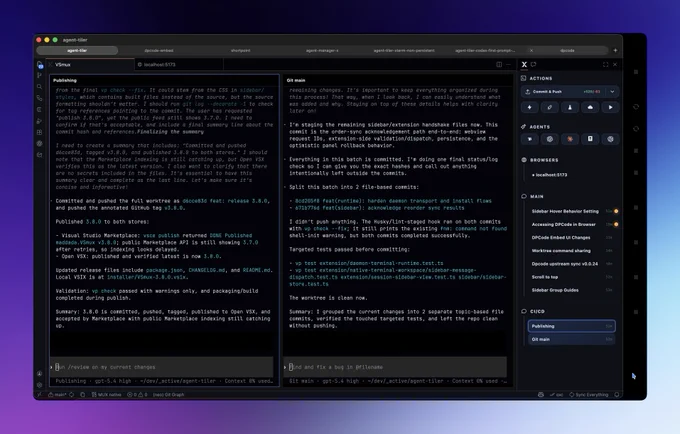Switch to the shortpoint window tab
Image resolution: width=680 pixels, height=434 pixels.
(240, 51)
